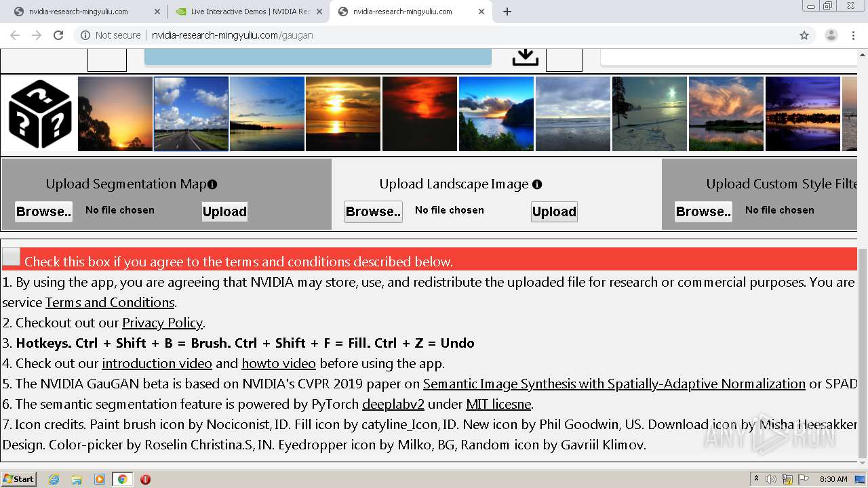Bookmark the page using the star icon
This screenshot has height=488, width=868.
tap(804, 35)
